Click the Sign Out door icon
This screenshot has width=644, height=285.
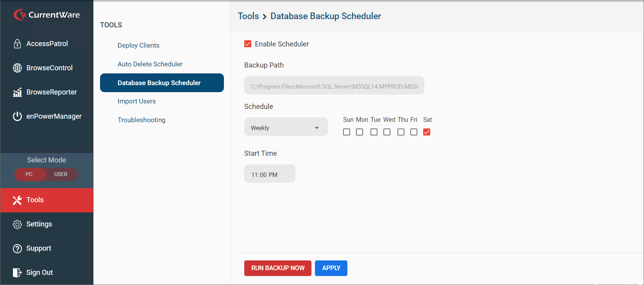(17, 273)
